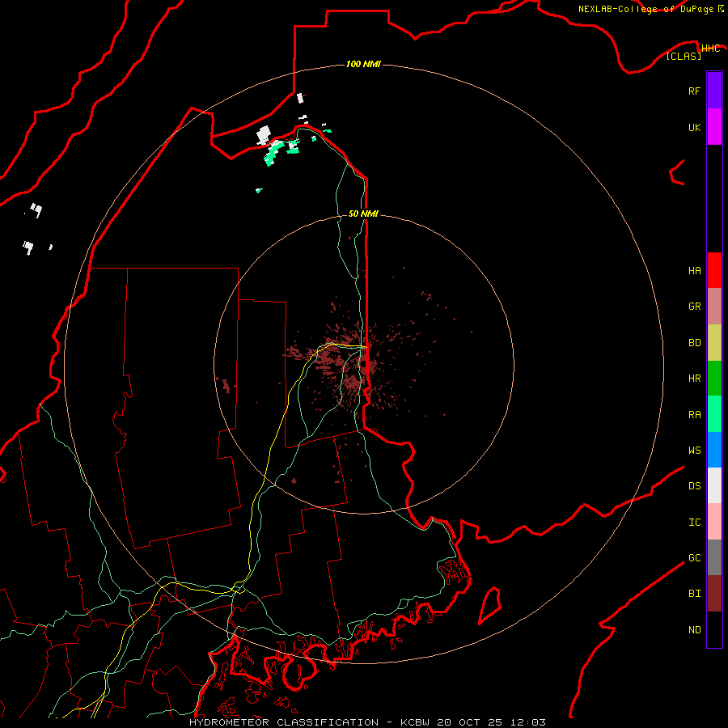Click the UK magenta legend swatch
Viewport: 728px width, 728px height.
pyautogui.click(x=714, y=127)
